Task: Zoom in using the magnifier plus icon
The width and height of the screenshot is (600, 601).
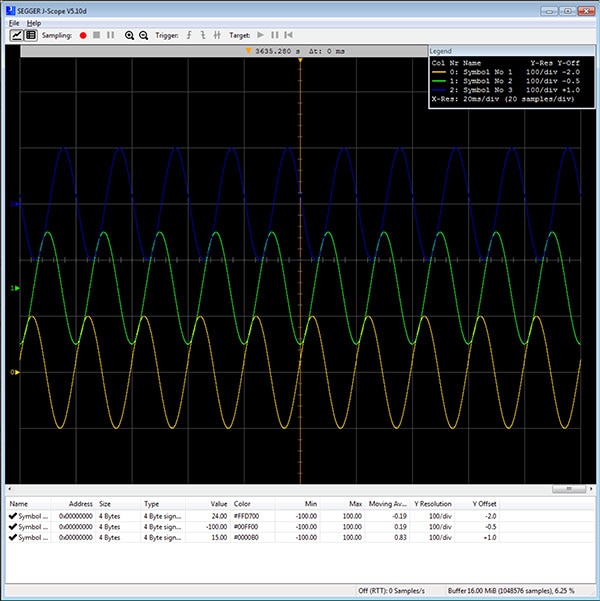Action: 130,35
